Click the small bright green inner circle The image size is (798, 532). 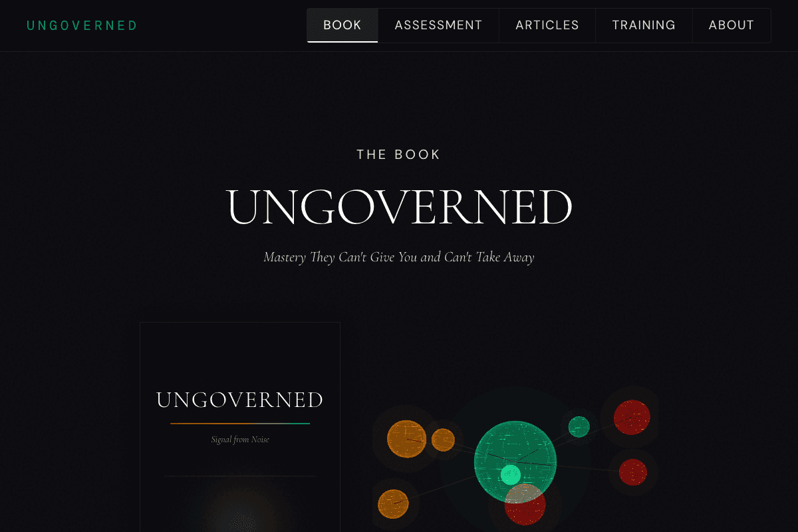pos(510,475)
